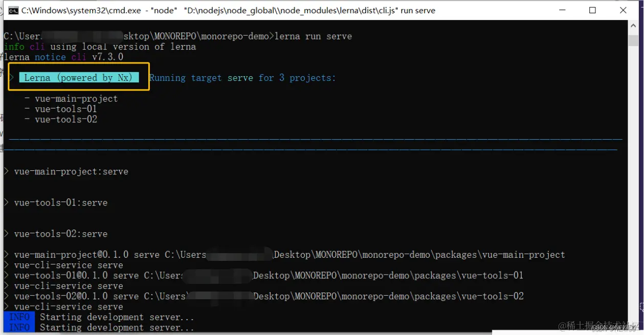Click the scrollbar up arrow

(633, 25)
